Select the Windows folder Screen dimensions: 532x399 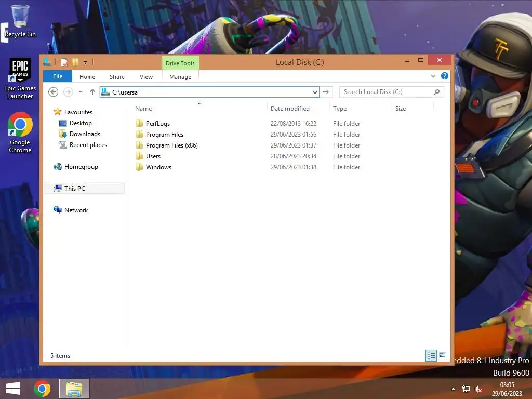(x=158, y=167)
